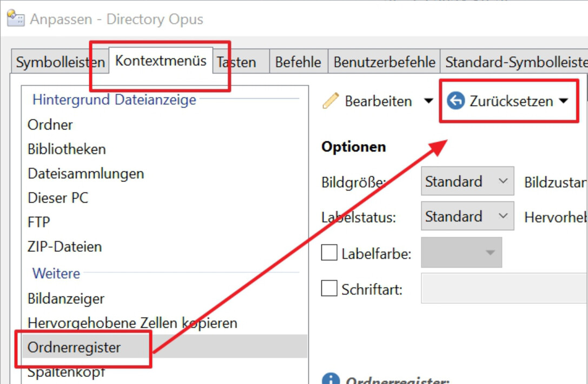Open the Labelfarbe color dropdown

click(461, 252)
